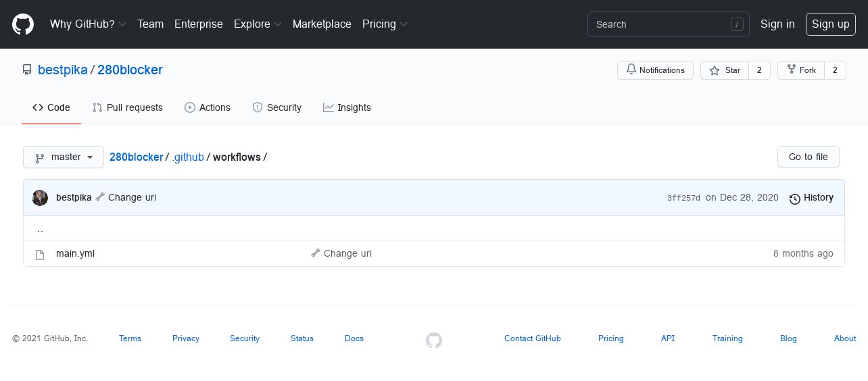Screen dimensions: 868x381
Task: Expand the master branch dropdown
Action: click(64, 157)
